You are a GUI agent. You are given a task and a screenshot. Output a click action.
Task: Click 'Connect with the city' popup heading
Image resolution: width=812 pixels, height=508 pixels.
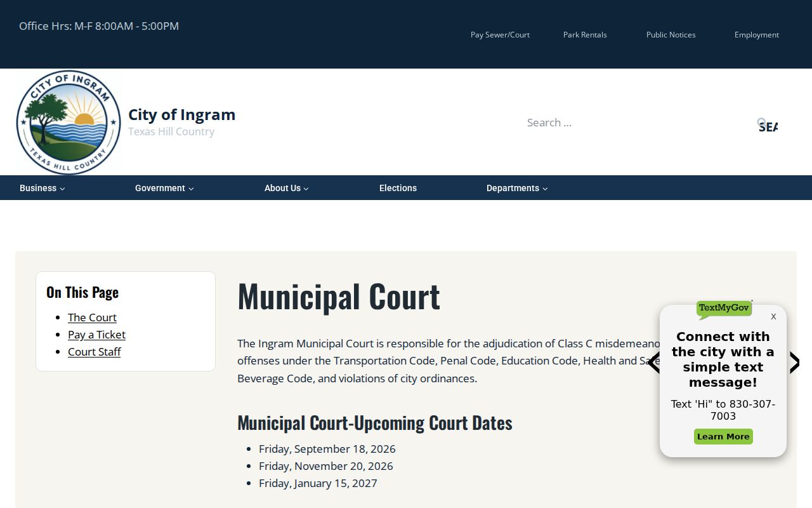[x=723, y=359]
